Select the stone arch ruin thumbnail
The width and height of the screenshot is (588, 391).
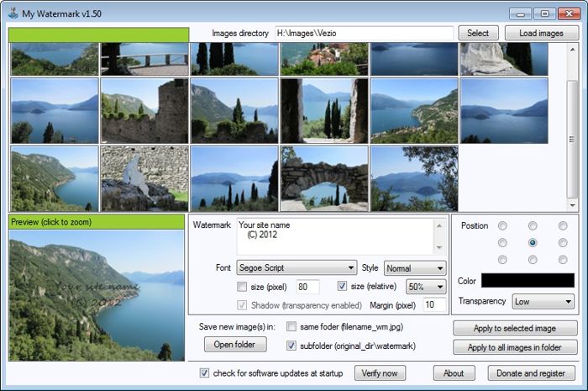[325, 178]
